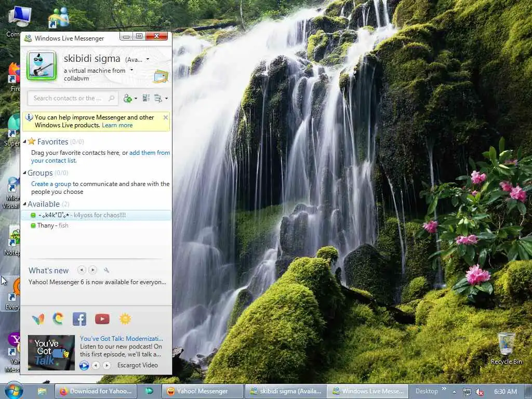This screenshot has height=399, width=532.
Task: Open the Recycle Bin desktop icon
Action: click(x=506, y=349)
